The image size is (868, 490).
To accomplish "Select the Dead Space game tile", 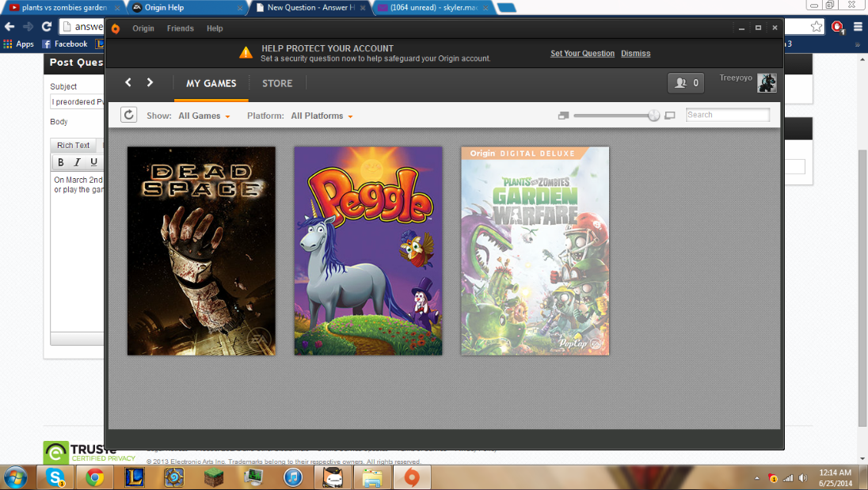I will [201, 251].
